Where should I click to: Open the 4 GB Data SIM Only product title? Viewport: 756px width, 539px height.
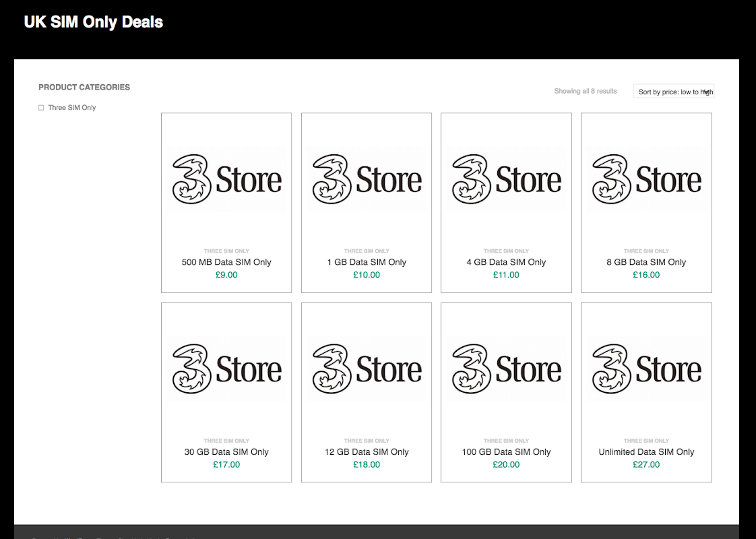point(506,262)
